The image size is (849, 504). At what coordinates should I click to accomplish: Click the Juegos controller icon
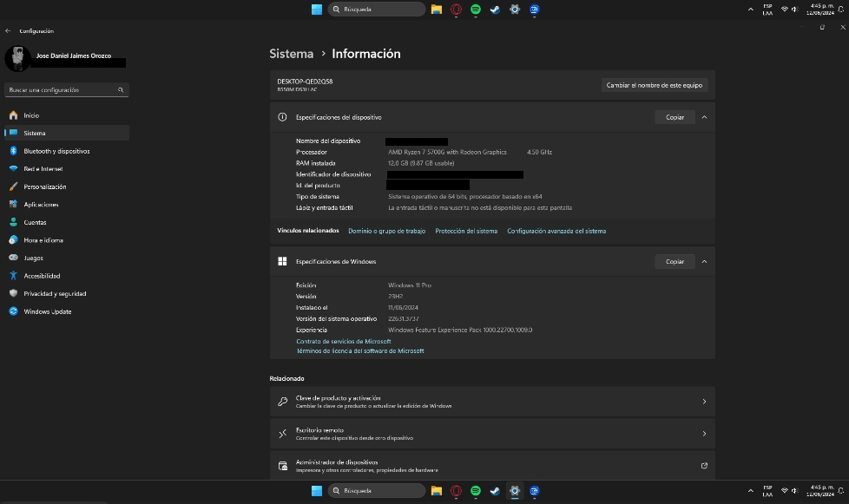13,258
